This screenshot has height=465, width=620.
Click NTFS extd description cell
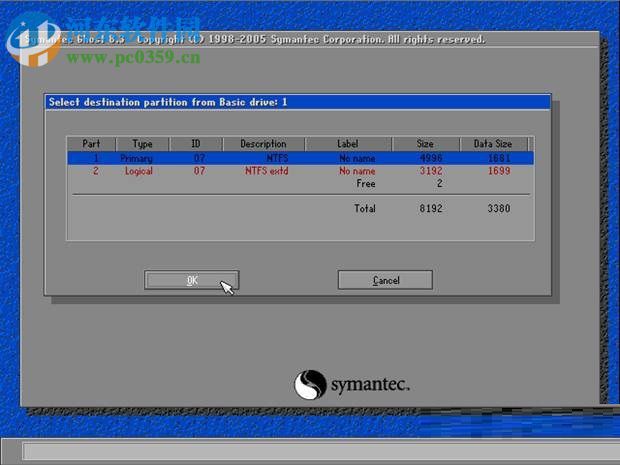click(267, 171)
